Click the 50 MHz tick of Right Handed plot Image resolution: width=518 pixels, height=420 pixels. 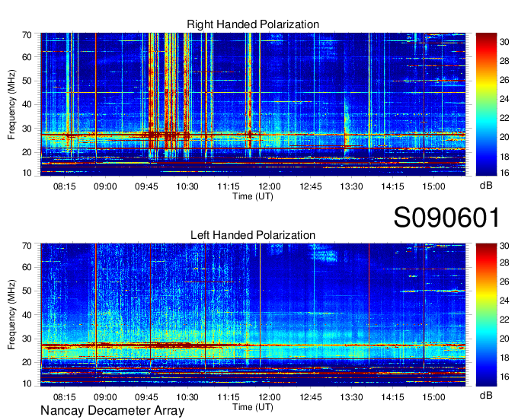tap(27, 81)
